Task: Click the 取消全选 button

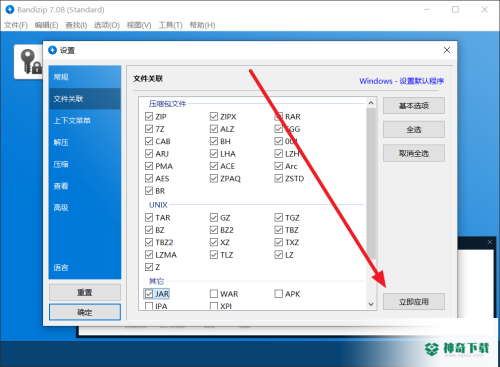Action: point(414,153)
